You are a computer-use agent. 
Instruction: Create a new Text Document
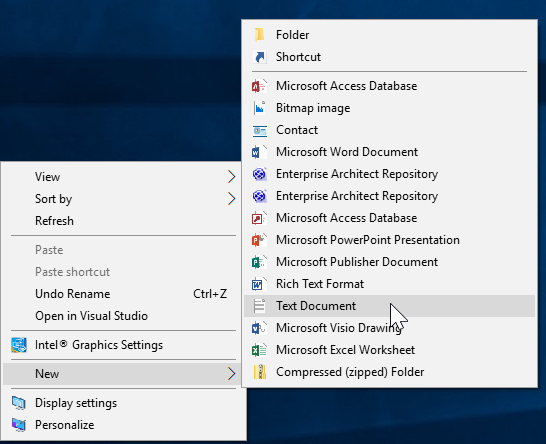(x=389, y=306)
